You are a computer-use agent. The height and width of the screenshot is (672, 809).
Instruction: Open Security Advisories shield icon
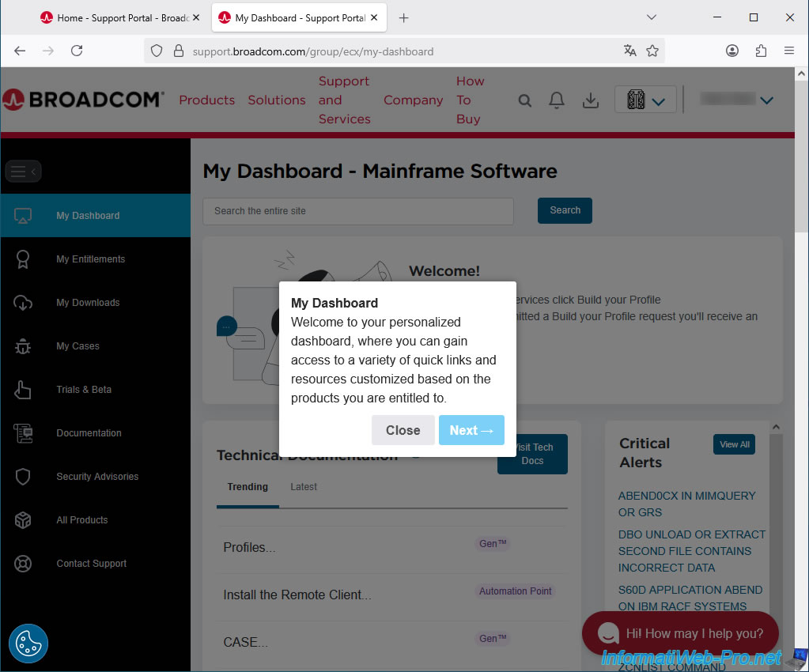point(23,477)
